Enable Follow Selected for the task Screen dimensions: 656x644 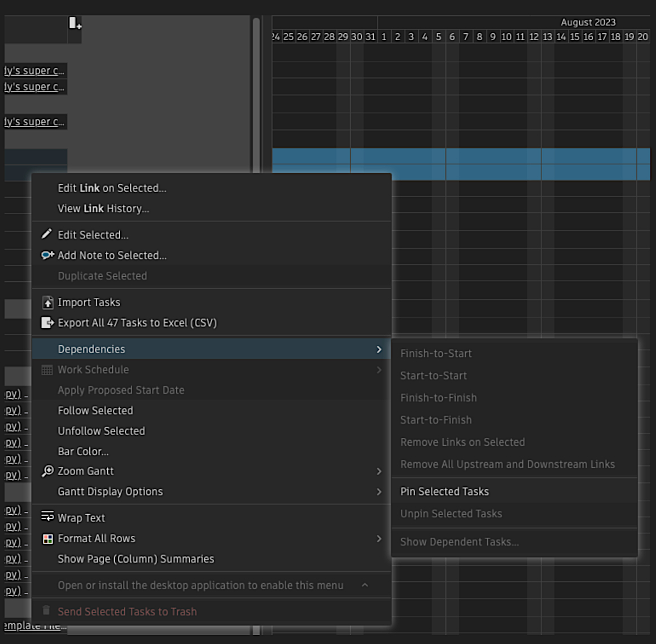click(x=95, y=410)
